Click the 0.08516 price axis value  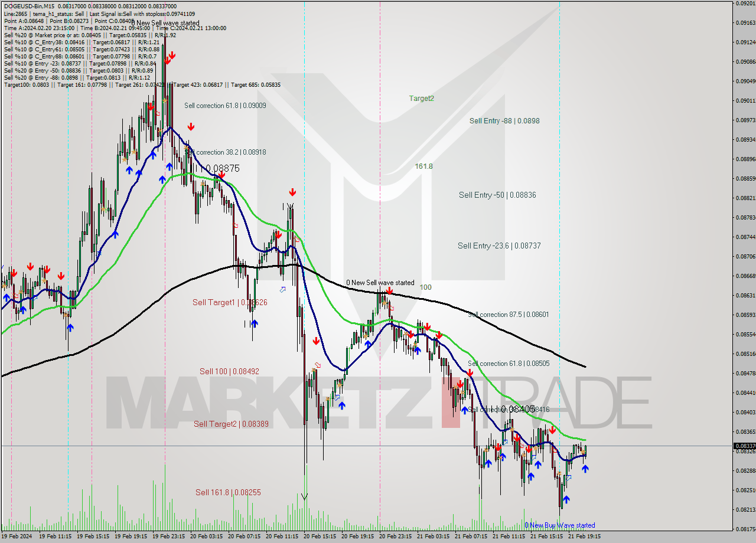coord(745,354)
